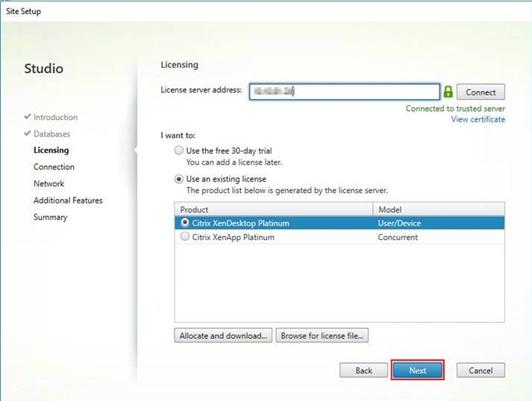The width and height of the screenshot is (532, 401).
Task: Open the View certificate link
Action: pyautogui.click(x=478, y=119)
